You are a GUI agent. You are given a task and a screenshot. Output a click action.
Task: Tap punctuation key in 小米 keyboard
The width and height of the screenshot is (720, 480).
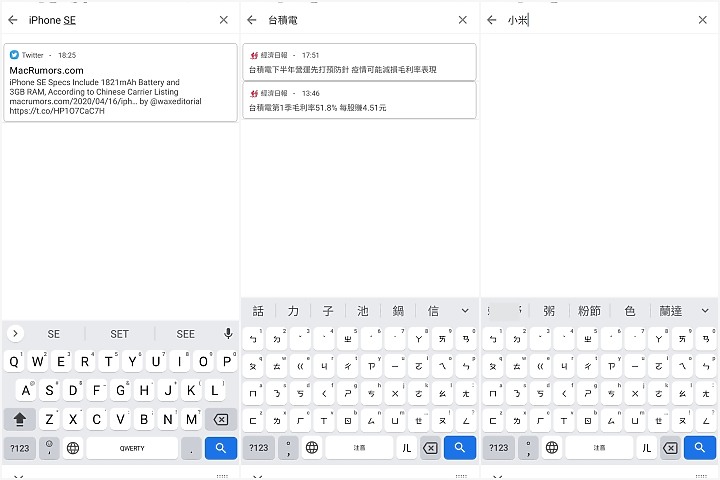529,447
